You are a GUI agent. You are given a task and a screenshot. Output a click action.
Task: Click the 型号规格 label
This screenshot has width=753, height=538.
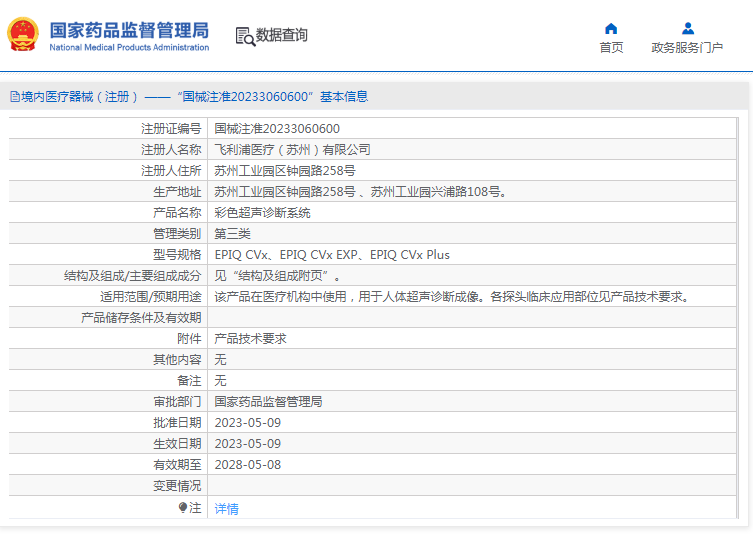177,255
